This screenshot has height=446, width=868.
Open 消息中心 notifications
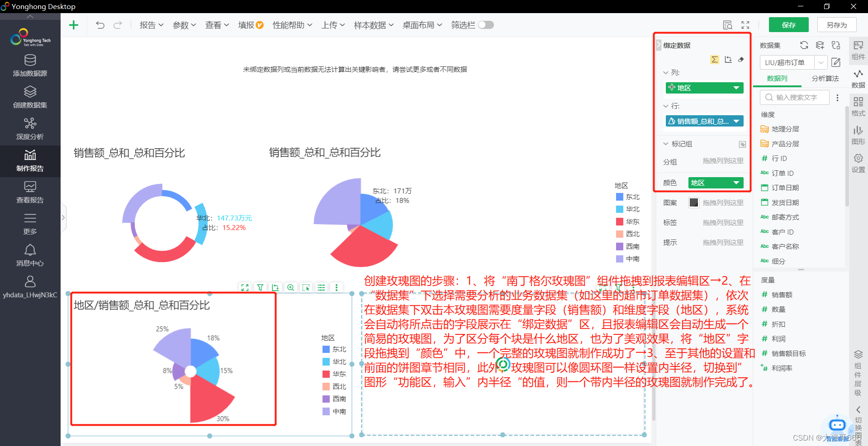(x=30, y=256)
